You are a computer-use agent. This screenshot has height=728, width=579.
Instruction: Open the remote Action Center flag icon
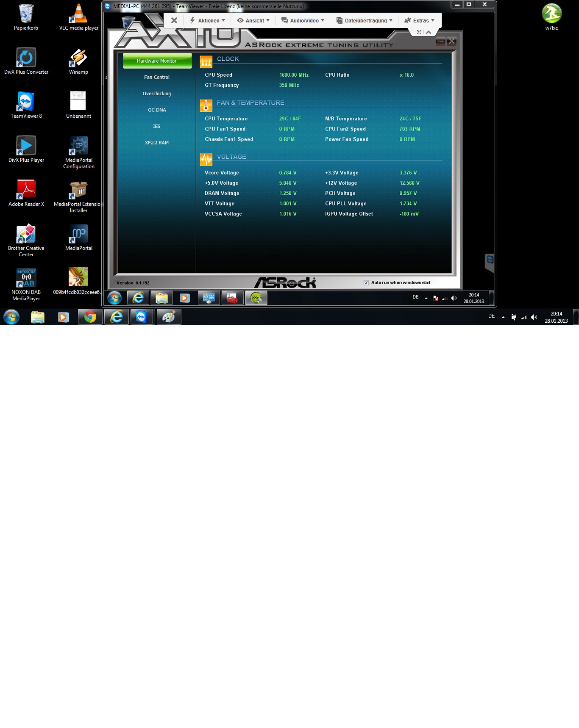435,298
